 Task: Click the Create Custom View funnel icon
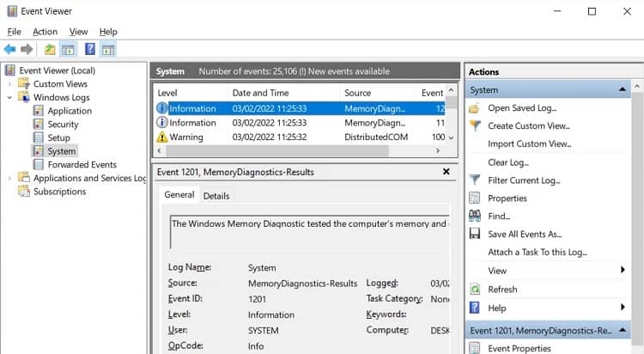point(475,125)
